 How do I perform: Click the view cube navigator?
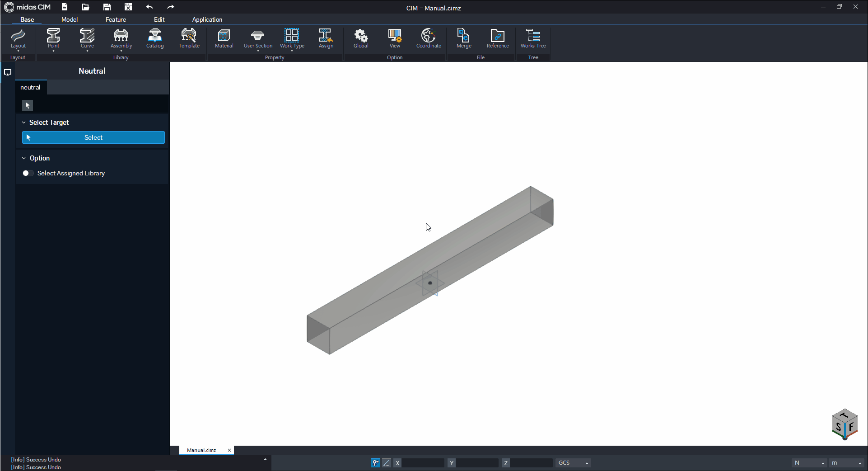coord(845,424)
